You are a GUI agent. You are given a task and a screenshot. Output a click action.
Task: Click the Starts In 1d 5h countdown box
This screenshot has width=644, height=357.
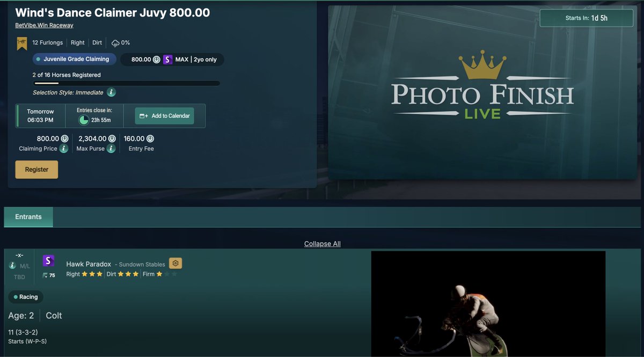(x=586, y=18)
